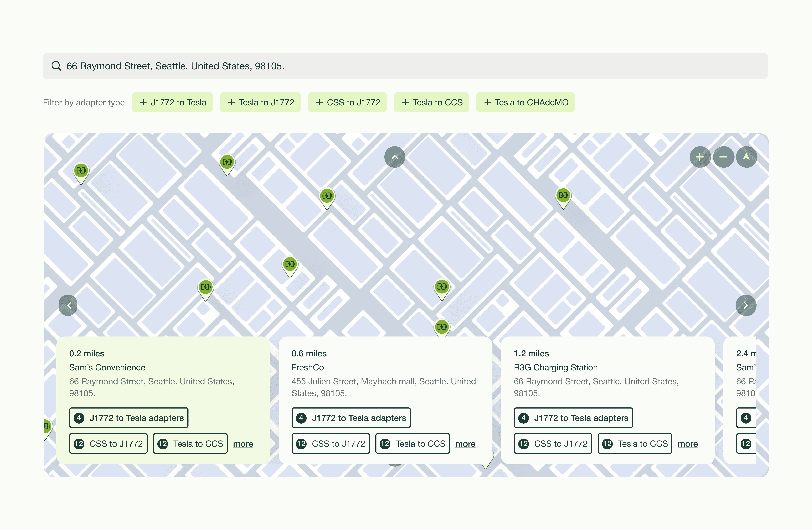Click the compass location arrow button

[x=746, y=157]
